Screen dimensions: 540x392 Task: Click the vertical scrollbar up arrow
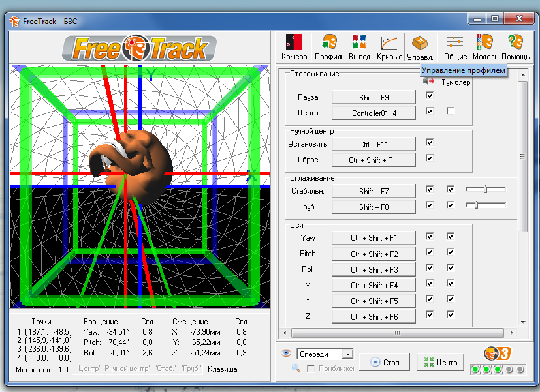[x=523, y=74]
